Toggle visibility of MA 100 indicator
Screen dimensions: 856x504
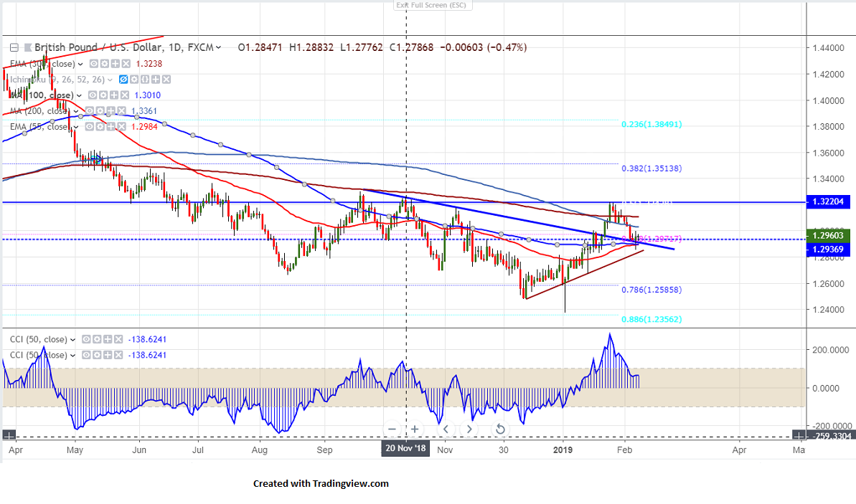tap(93, 95)
